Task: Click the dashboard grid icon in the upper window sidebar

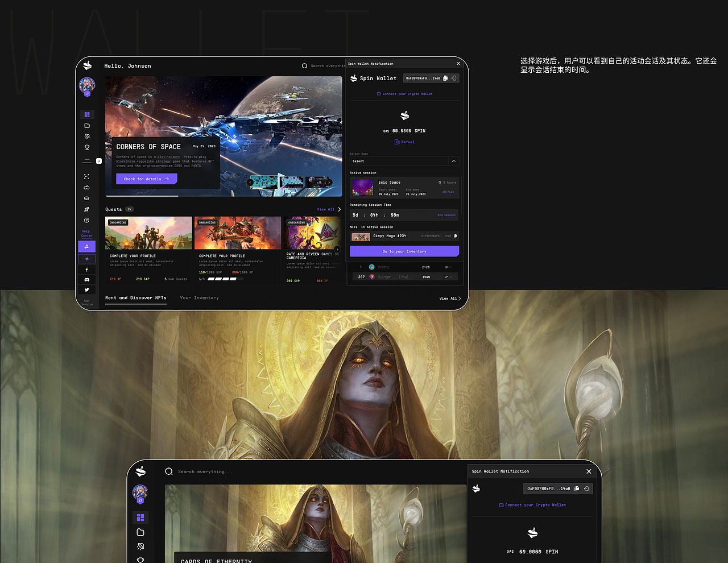Action: point(87,114)
